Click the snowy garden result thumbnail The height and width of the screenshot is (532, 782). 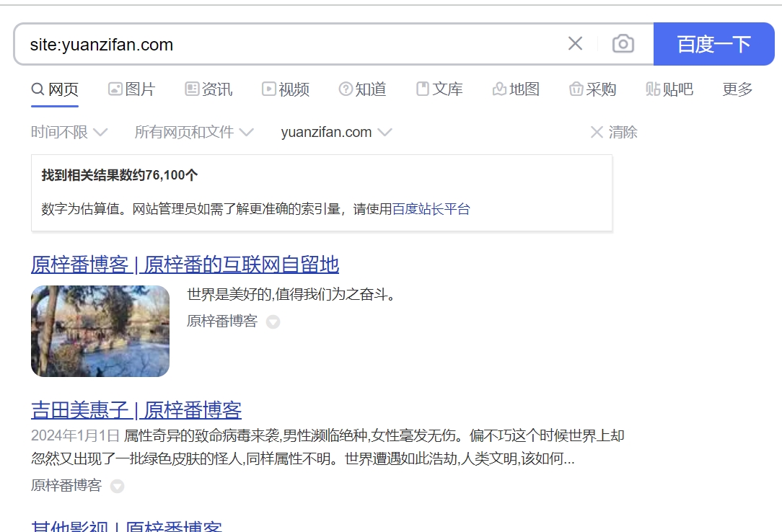[x=100, y=331]
